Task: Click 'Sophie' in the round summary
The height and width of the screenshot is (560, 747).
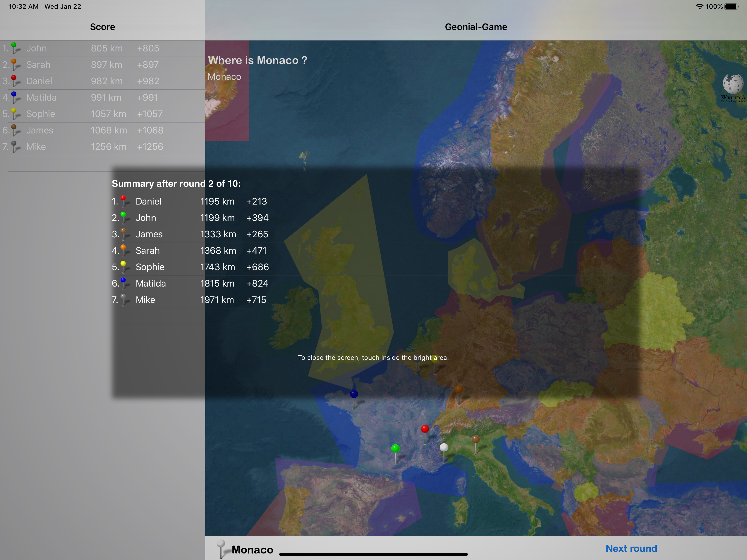Action: coord(150,267)
